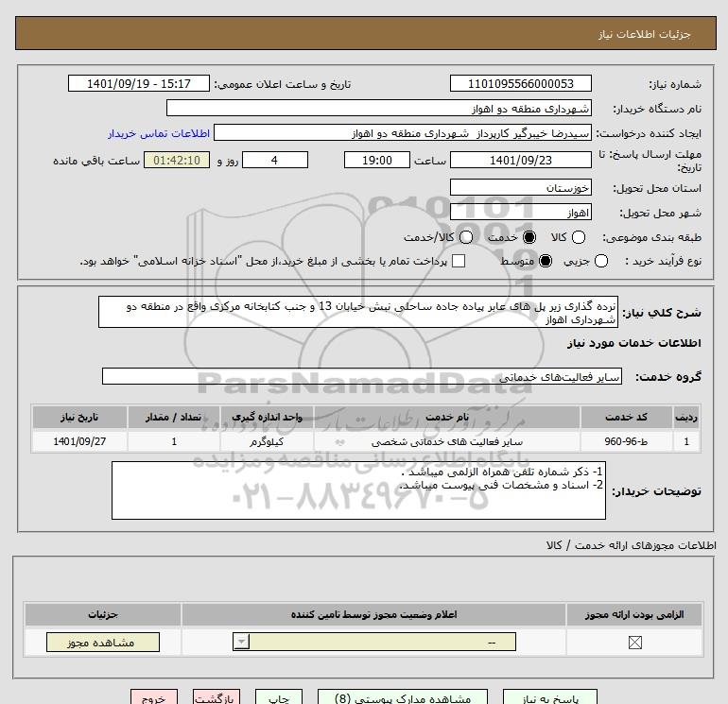Click the بازگشت back button
The height and width of the screenshot is (704, 728).
[217, 697]
